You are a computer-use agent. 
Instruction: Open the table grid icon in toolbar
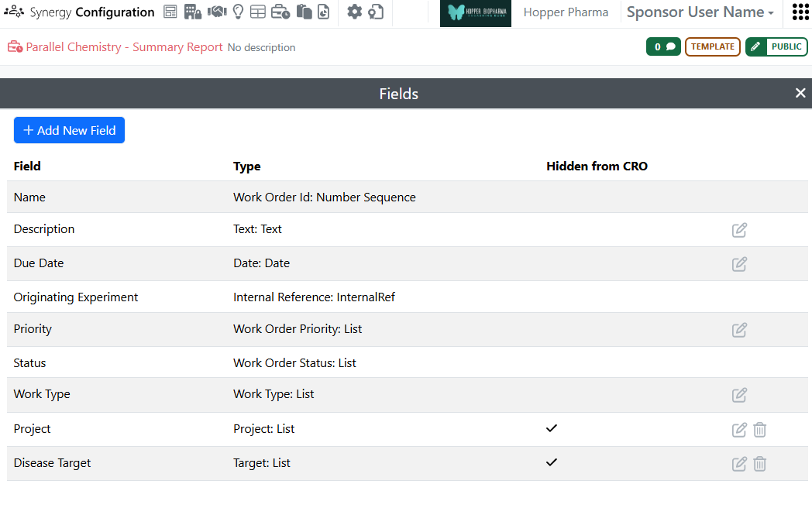pyautogui.click(x=258, y=12)
